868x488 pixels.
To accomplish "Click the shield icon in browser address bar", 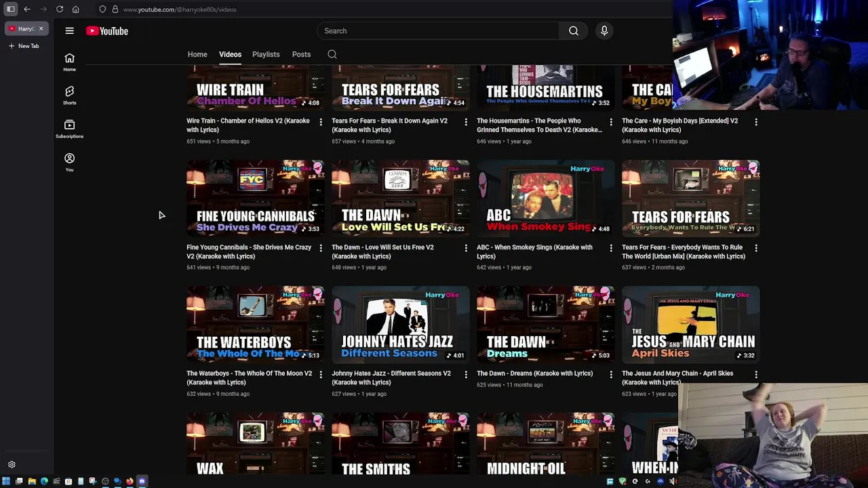I will pos(102,9).
